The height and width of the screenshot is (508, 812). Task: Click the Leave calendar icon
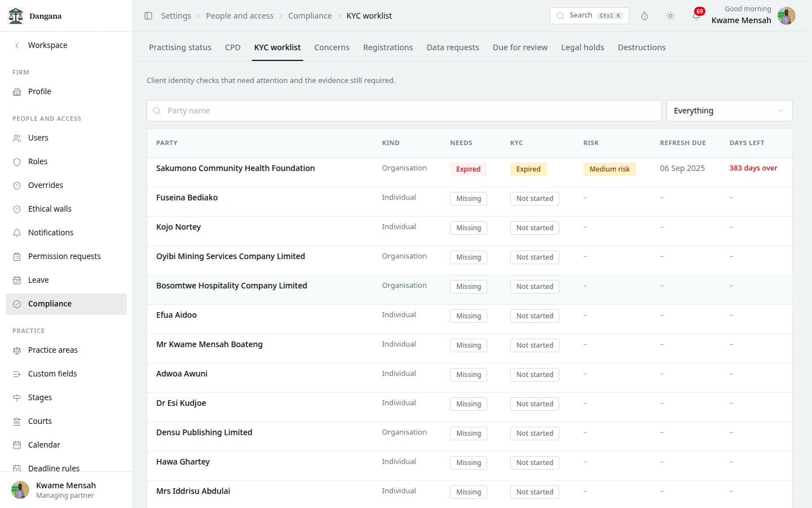[17, 280]
